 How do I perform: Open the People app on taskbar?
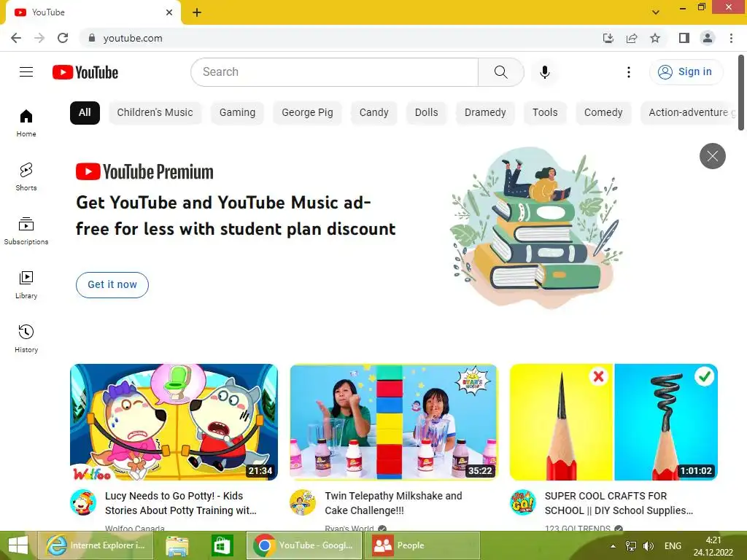422,545
